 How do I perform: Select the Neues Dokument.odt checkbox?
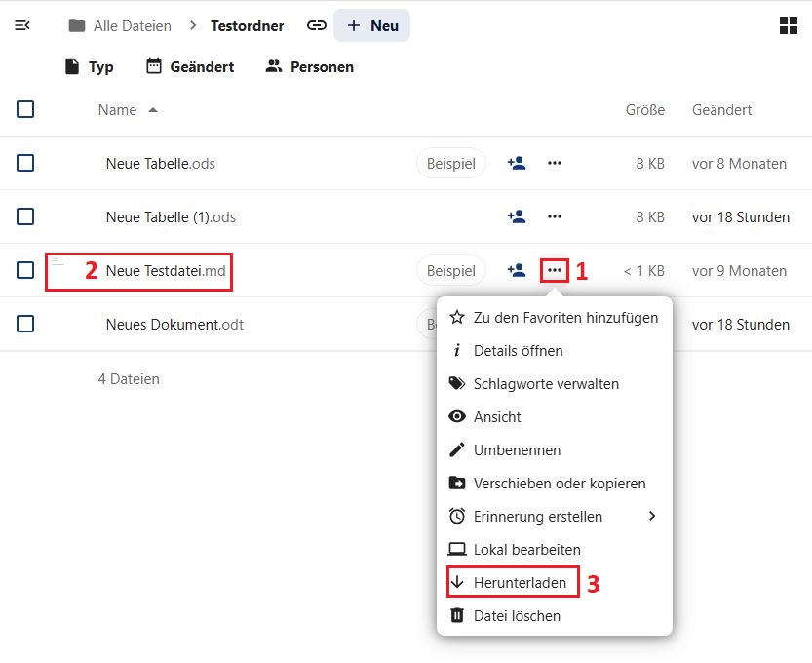pos(25,325)
